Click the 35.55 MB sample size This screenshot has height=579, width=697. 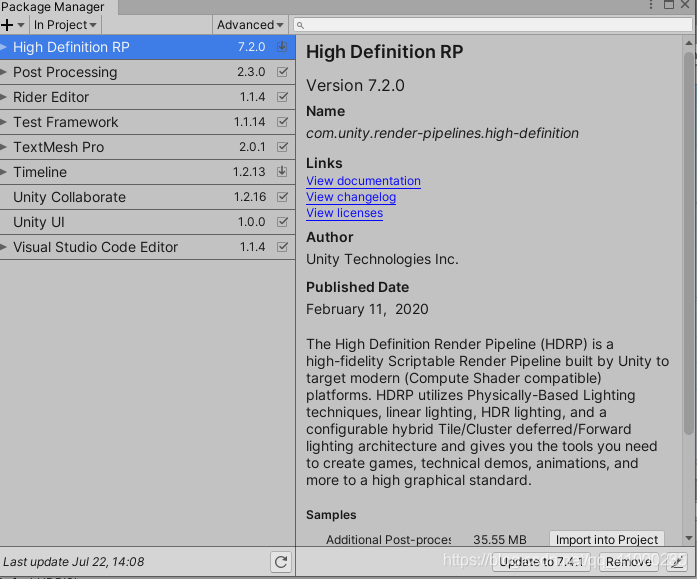coord(500,540)
